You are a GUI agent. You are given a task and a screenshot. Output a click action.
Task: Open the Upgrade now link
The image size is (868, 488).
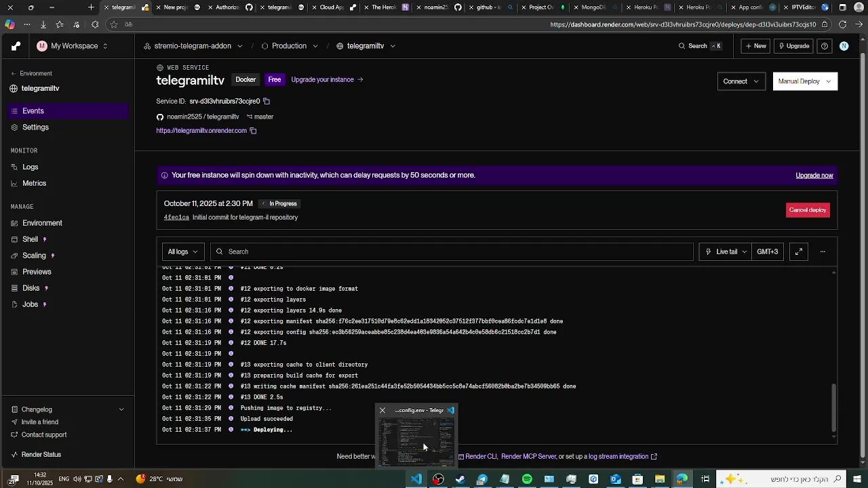tap(814, 176)
